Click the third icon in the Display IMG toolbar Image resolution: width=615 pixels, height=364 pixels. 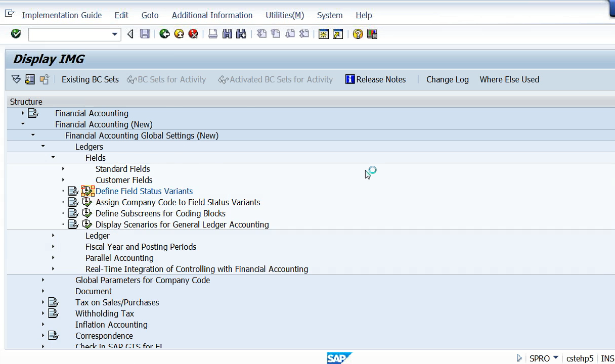(45, 79)
